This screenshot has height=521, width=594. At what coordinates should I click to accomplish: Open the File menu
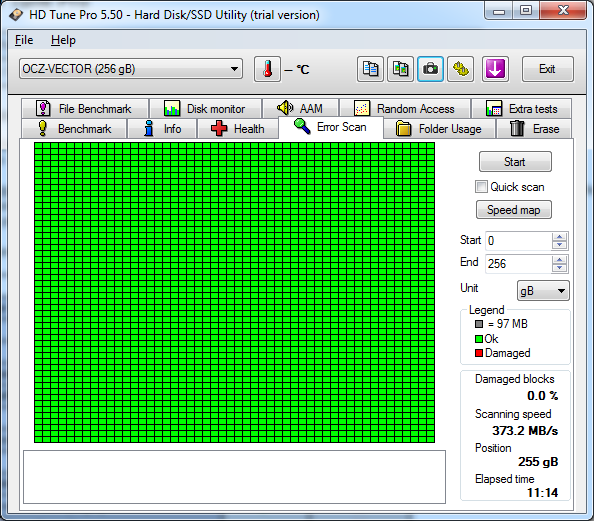tap(24, 40)
